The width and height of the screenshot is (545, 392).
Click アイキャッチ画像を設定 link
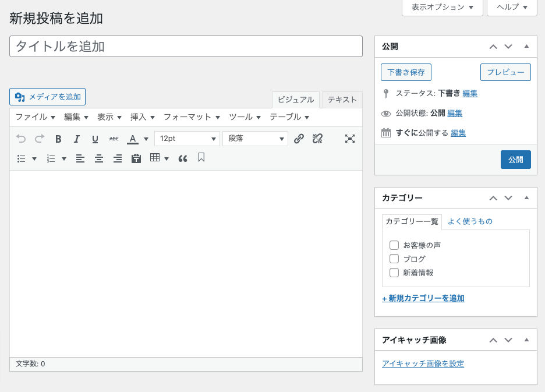coord(423,364)
